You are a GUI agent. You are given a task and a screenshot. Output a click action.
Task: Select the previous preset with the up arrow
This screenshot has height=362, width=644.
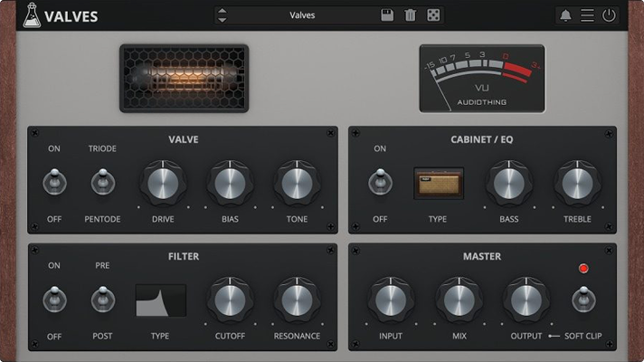point(223,11)
